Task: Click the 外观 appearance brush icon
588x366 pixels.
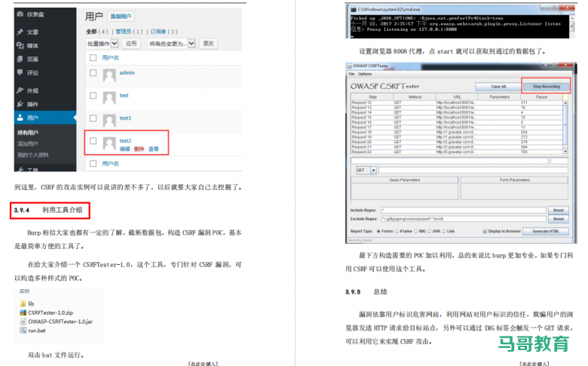Action: [x=20, y=91]
